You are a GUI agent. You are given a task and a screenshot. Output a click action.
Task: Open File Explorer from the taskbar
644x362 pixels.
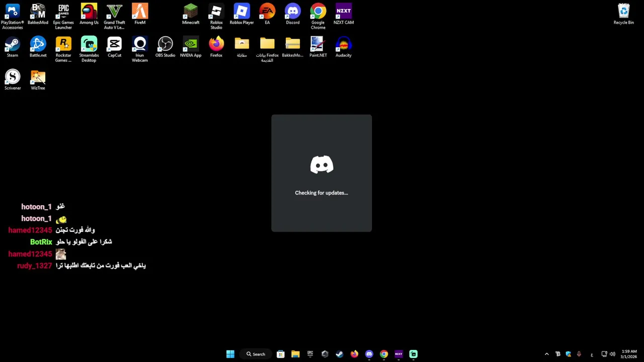(x=295, y=354)
